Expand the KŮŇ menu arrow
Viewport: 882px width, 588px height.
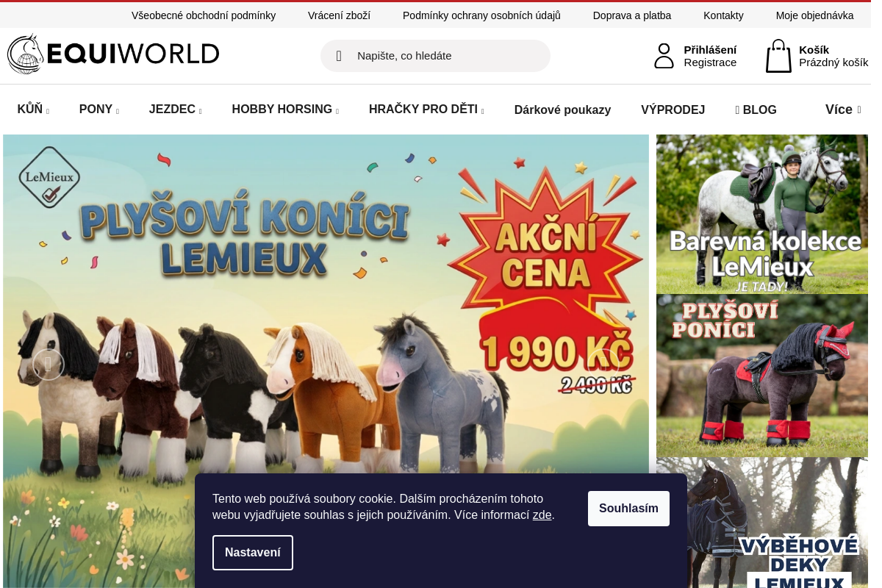48,112
